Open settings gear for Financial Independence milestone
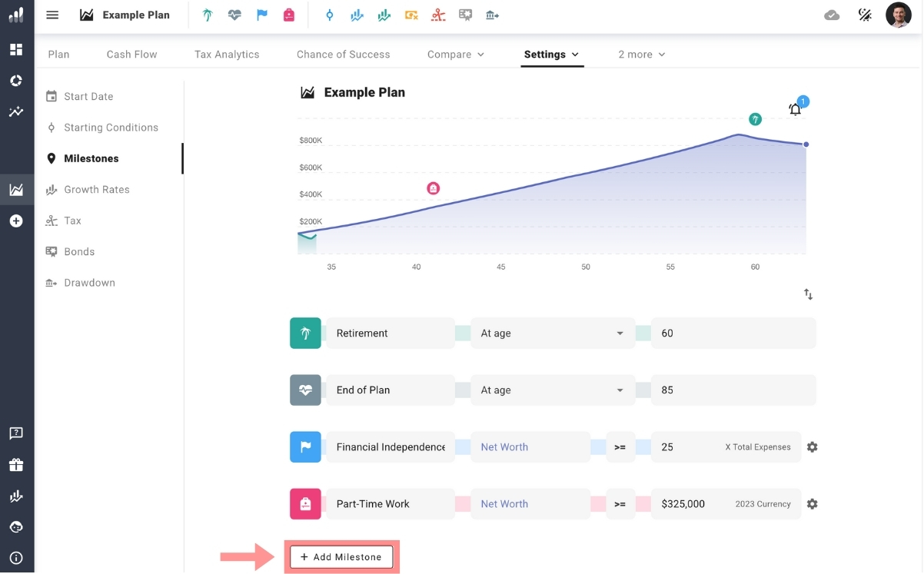924x574 pixels. tap(812, 447)
